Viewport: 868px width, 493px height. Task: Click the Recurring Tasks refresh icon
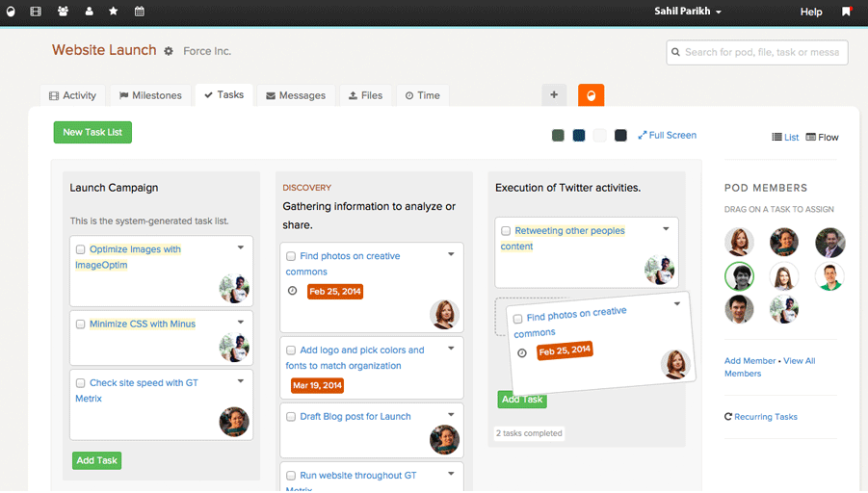tap(728, 416)
